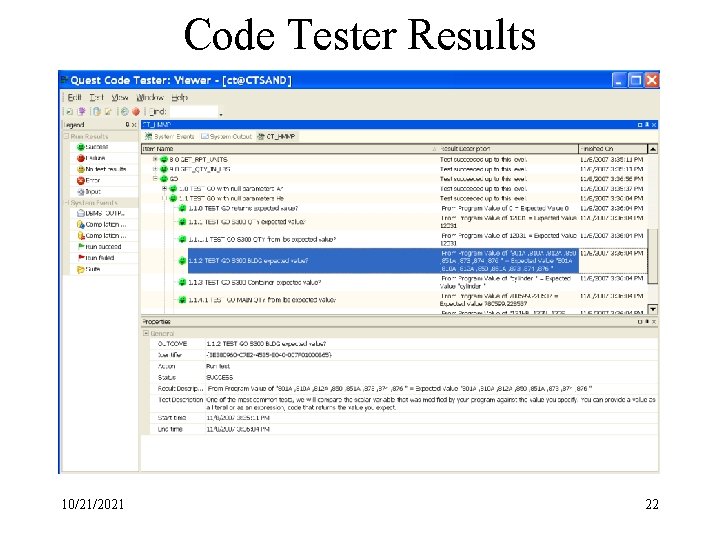Viewport: 720px width, 540px height.
Task: Open the Find field dropdown arrow
Action: [221, 113]
